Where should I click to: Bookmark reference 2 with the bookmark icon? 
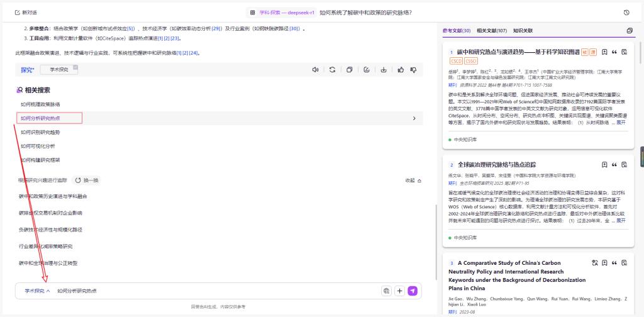click(604, 165)
